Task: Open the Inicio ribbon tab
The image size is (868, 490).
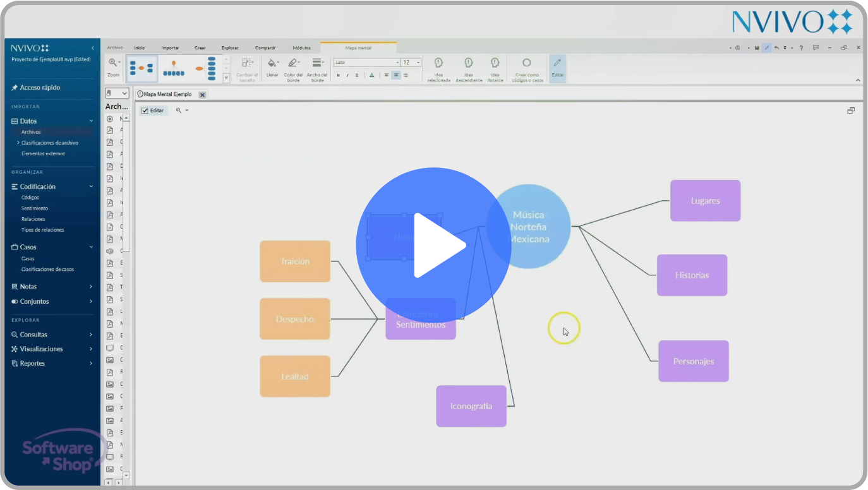Action: (x=139, y=47)
